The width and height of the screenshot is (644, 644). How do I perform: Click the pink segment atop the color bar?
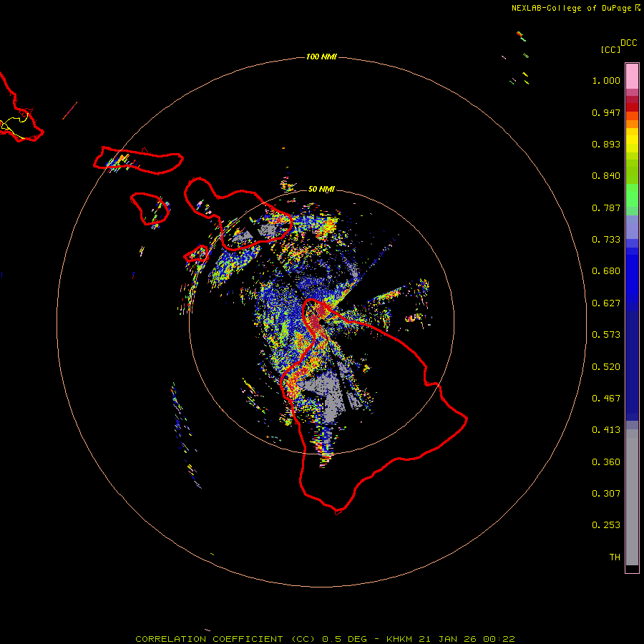[632, 77]
